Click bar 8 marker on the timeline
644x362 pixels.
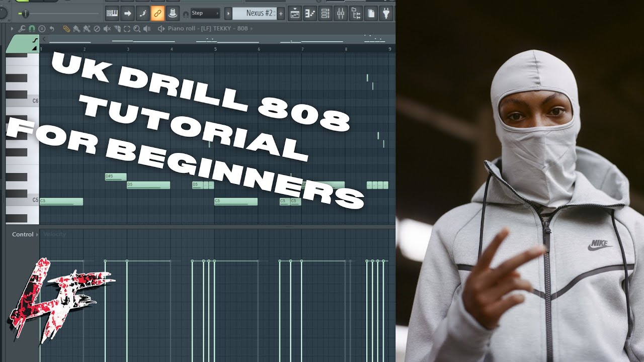tap(346, 49)
